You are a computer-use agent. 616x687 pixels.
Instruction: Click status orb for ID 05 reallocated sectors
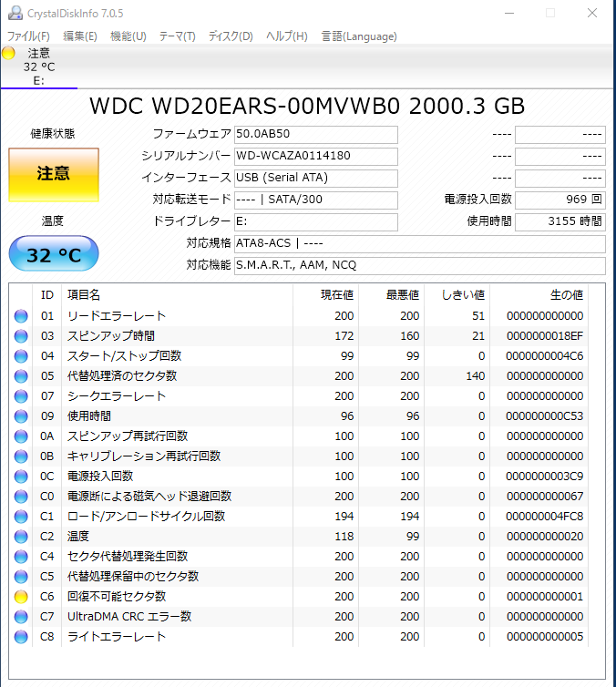click(21, 376)
